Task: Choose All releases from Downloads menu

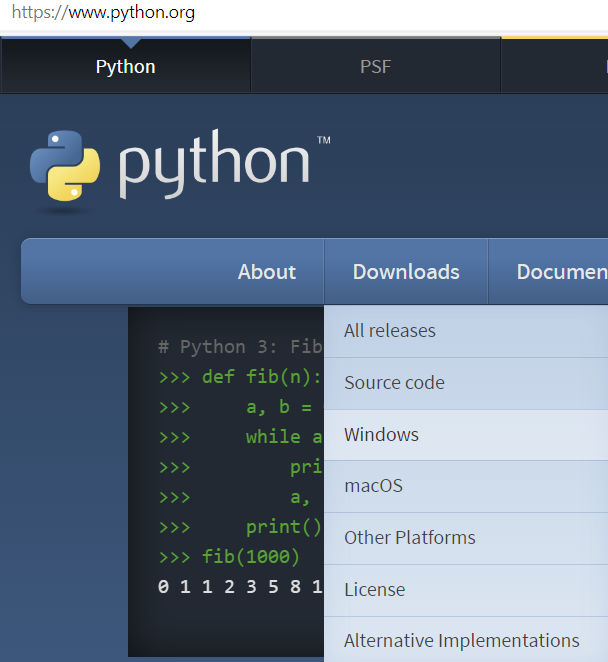Action: point(466,331)
